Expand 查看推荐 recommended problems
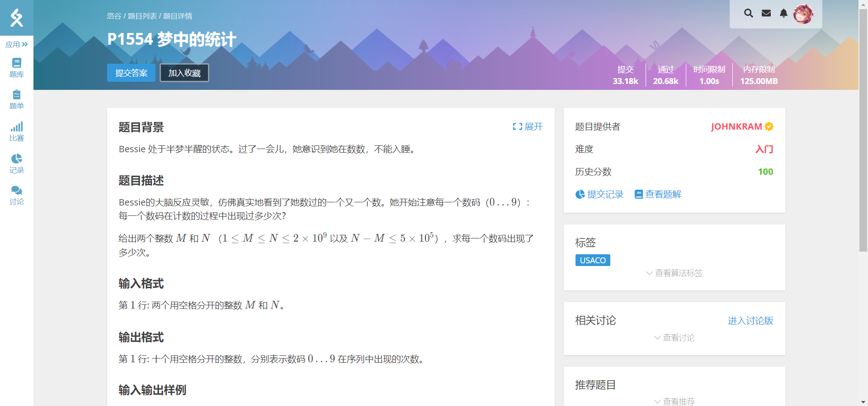The height and width of the screenshot is (406, 868). pyautogui.click(x=674, y=401)
